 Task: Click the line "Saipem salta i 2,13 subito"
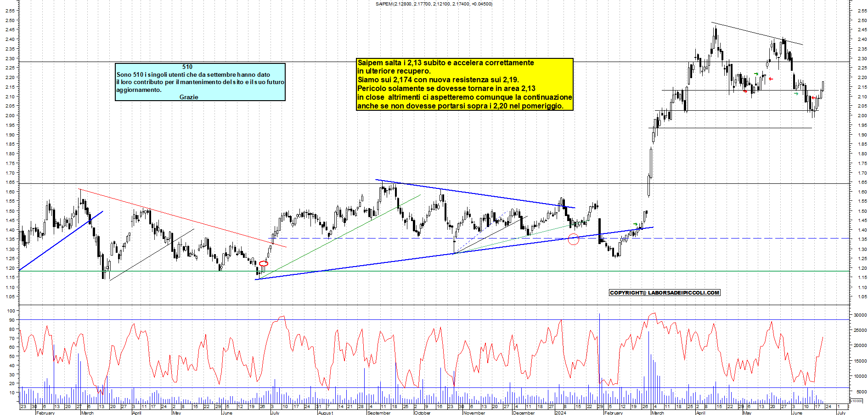tap(445, 63)
